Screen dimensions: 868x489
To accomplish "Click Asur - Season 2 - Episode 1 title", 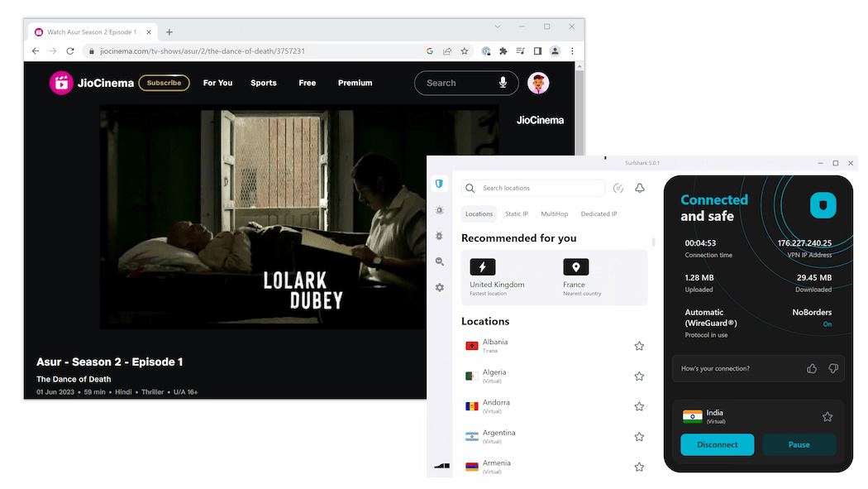I will (110, 362).
